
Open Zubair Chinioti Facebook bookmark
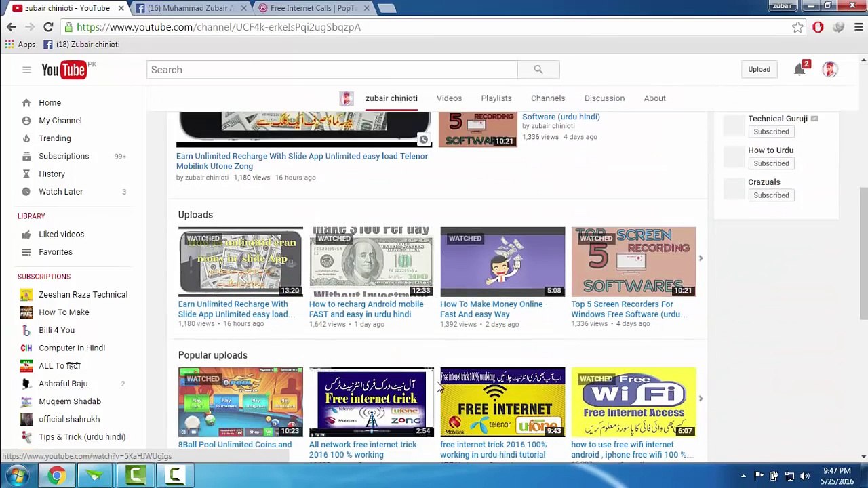(x=81, y=44)
